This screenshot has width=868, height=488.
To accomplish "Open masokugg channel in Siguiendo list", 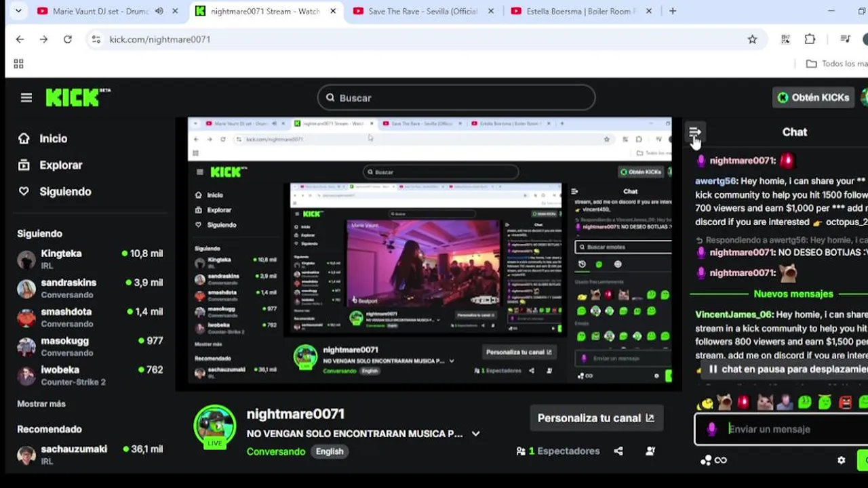I will pos(90,346).
